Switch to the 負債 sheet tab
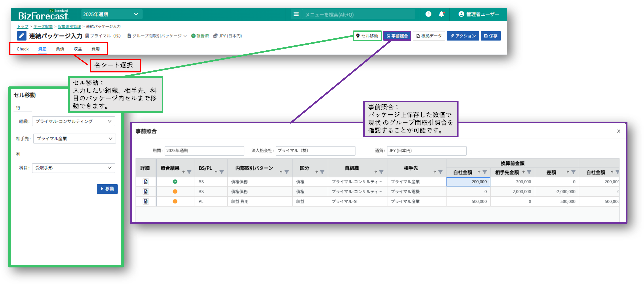The height and width of the screenshot is (284, 644). tap(60, 49)
